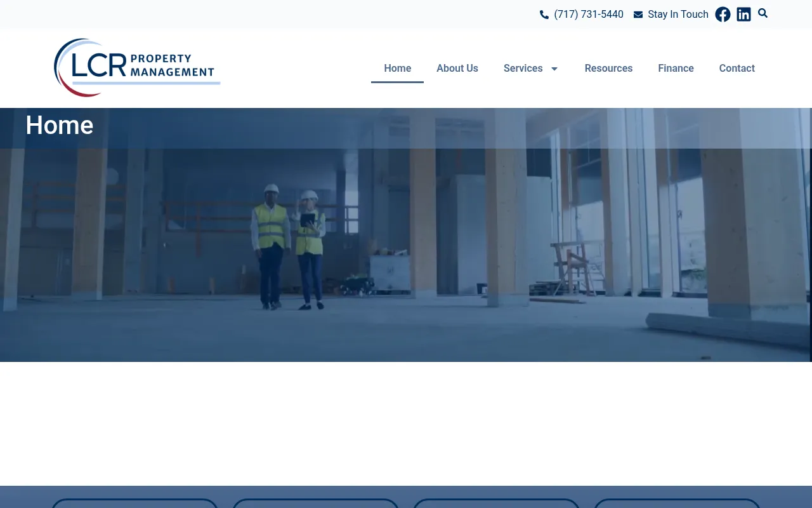812x508 pixels.
Task: Click the Home page heading text
Action: click(x=60, y=126)
